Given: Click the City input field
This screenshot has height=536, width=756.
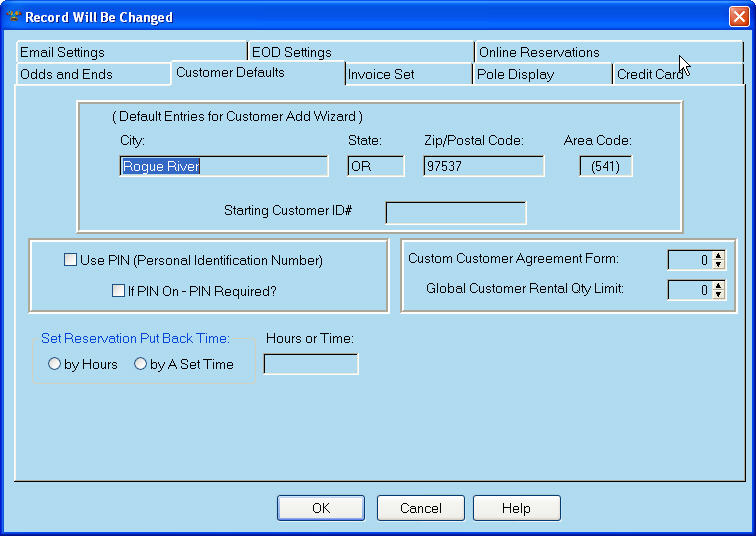Looking at the screenshot, I should pyautogui.click(x=223, y=167).
